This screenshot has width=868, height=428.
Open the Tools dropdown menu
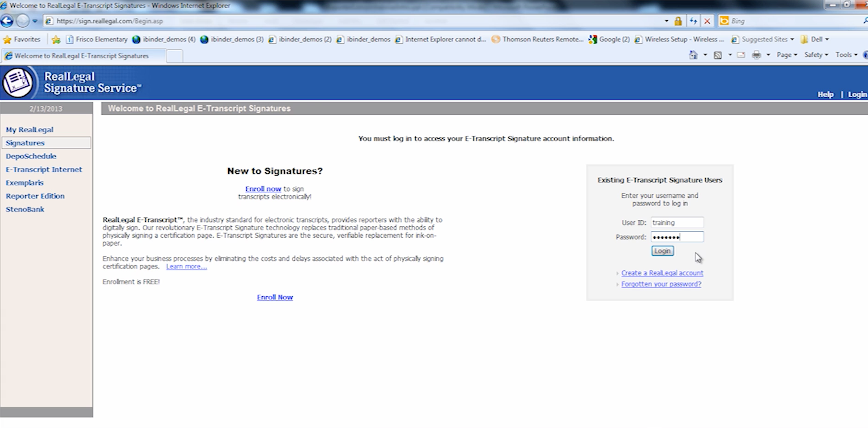[846, 55]
